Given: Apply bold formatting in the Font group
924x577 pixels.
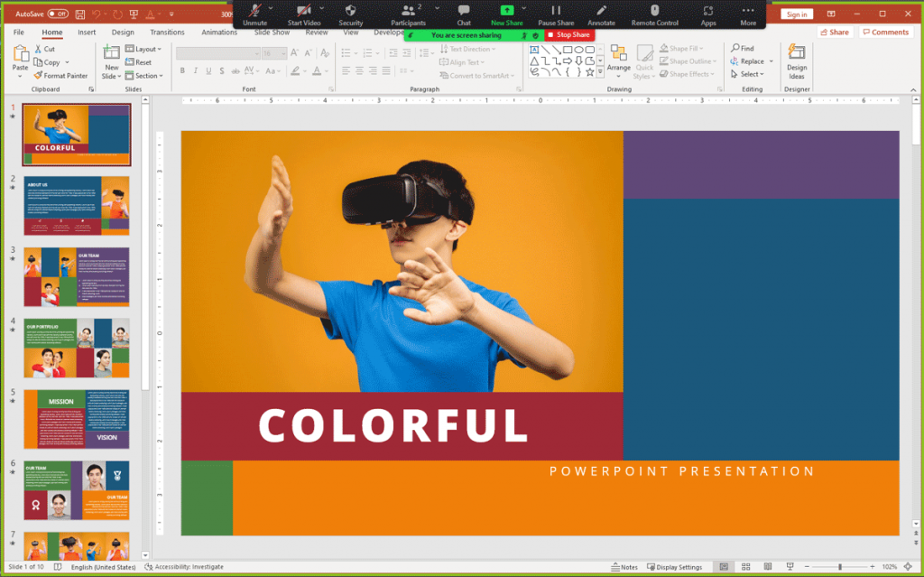Looking at the screenshot, I should point(182,70).
